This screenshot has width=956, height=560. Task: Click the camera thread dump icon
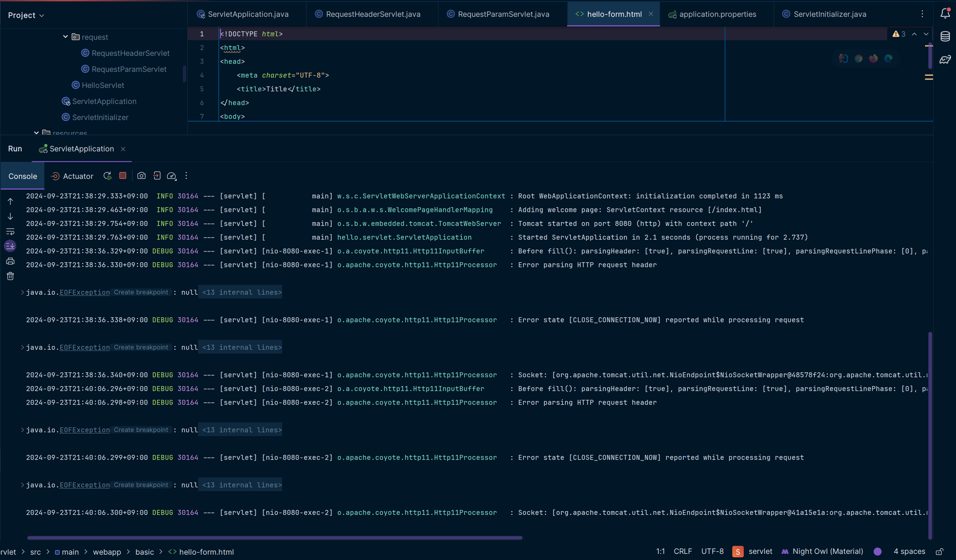[141, 176]
